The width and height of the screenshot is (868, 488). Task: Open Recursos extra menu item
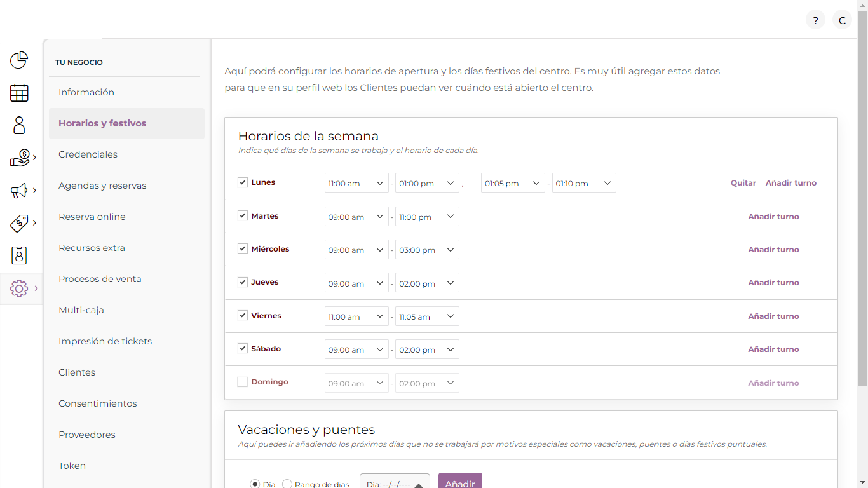126,248
